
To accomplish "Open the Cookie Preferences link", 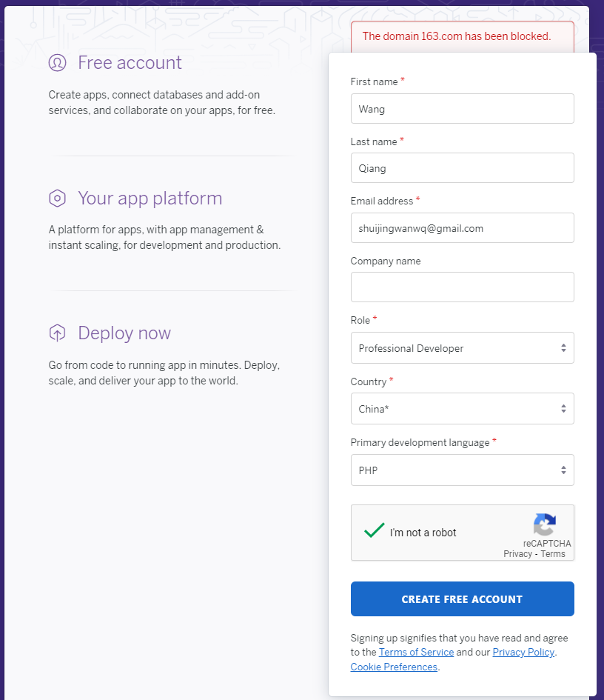I will click(394, 667).
